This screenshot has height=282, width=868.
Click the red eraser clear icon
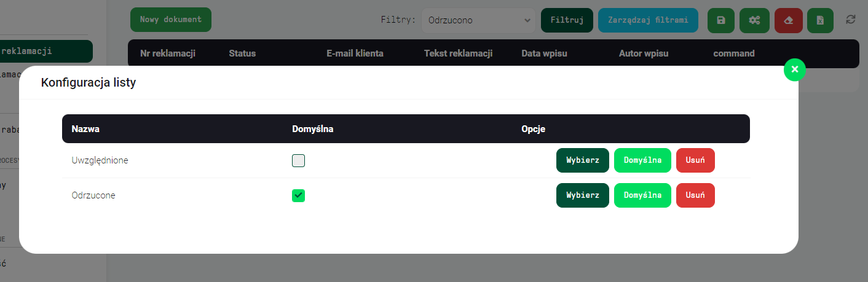point(787,20)
